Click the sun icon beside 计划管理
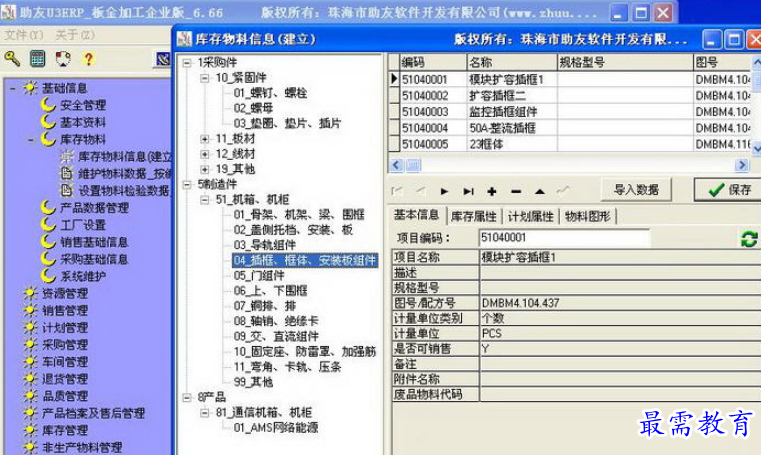Screen dimensions: 761x455 [x=30, y=327]
